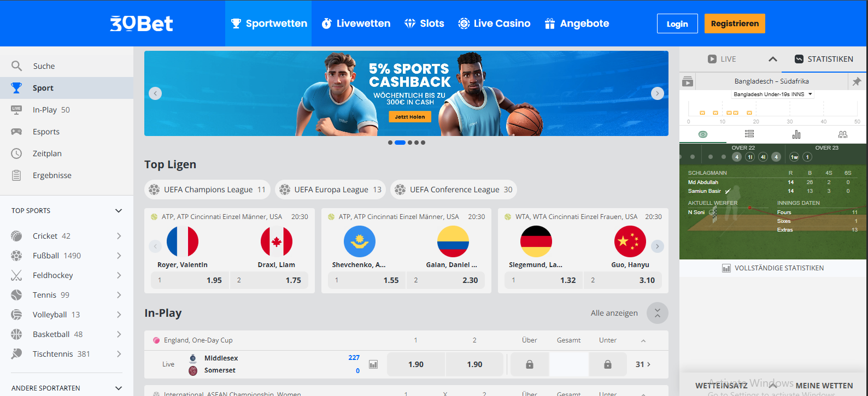Collapse the TOP SPORTS section
This screenshot has width=868, height=396.
click(x=119, y=211)
